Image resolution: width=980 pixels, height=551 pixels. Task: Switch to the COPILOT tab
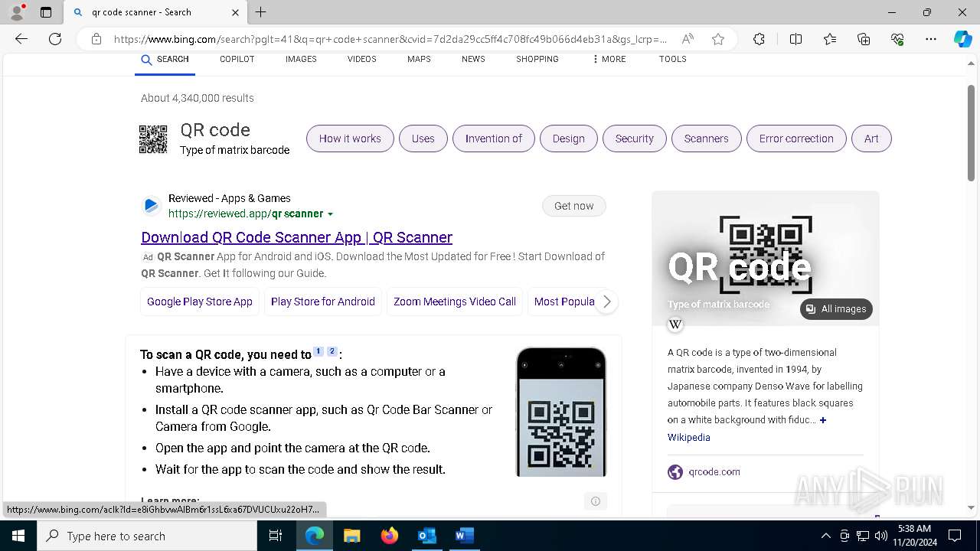237,60
